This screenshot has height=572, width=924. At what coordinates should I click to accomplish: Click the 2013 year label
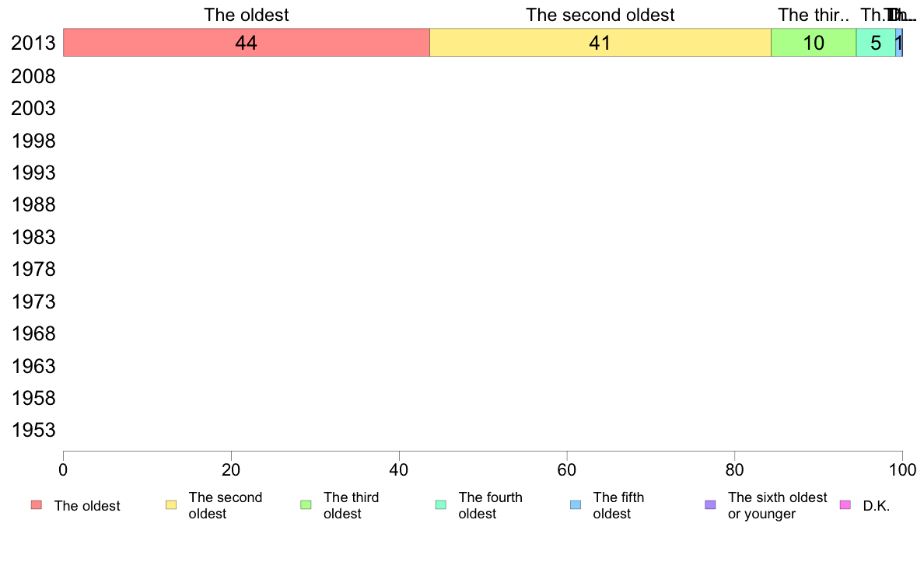(33, 43)
